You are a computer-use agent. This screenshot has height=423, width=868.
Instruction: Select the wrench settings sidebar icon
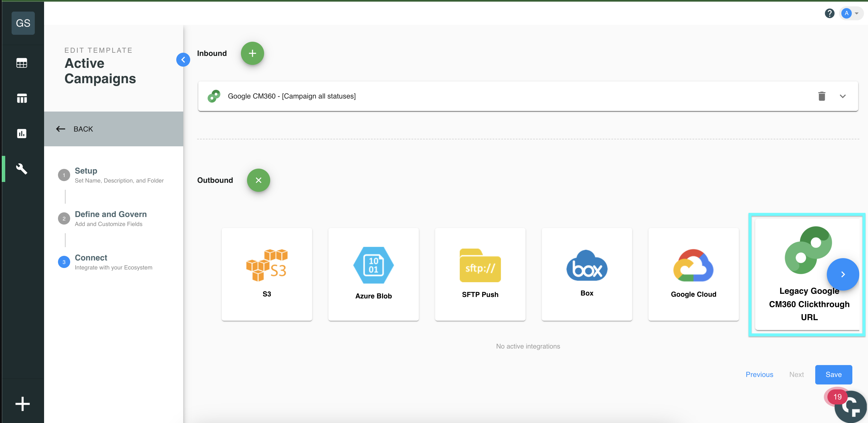tap(22, 169)
